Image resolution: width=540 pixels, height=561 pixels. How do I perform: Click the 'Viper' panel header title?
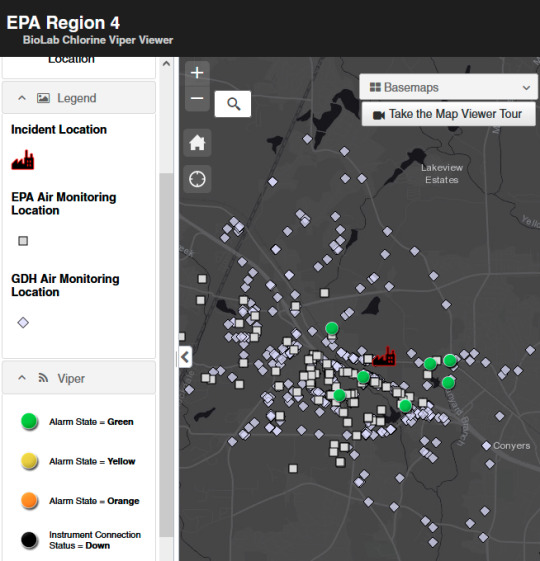click(71, 378)
